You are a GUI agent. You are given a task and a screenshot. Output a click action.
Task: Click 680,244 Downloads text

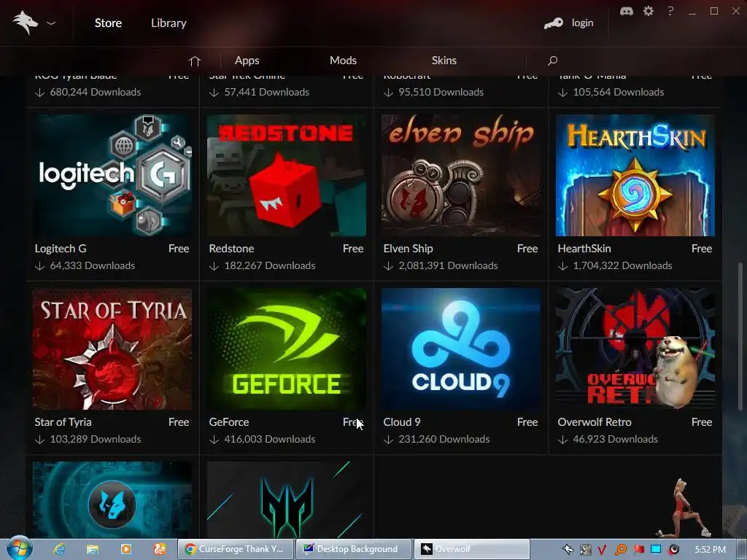(96, 92)
